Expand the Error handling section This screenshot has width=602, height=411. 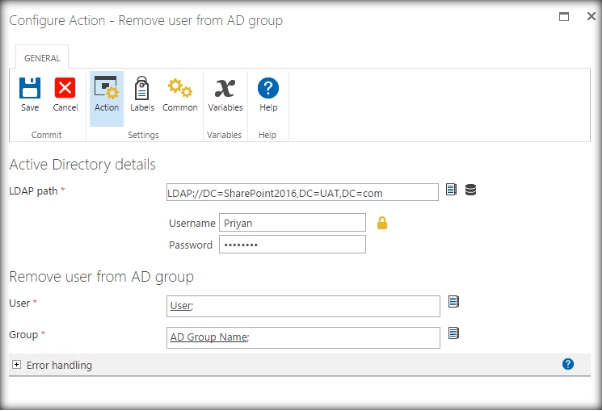point(16,365)
